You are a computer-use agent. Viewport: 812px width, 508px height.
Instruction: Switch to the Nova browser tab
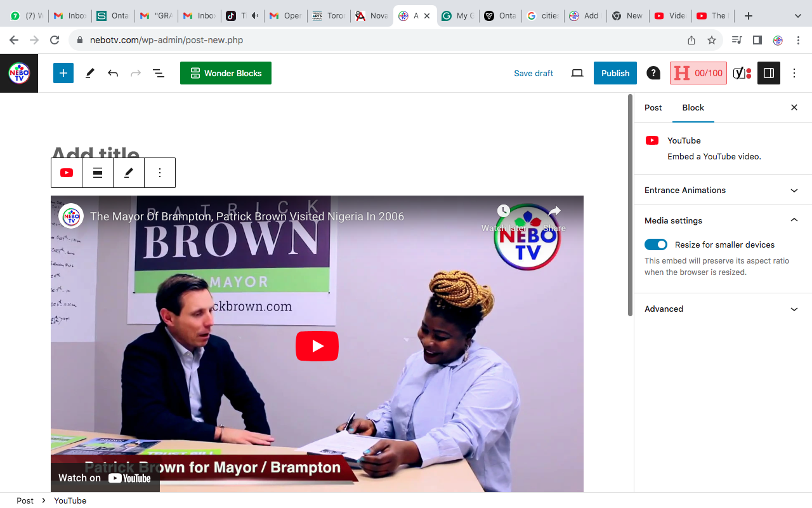pyautogui.click(x=371, y=16)
